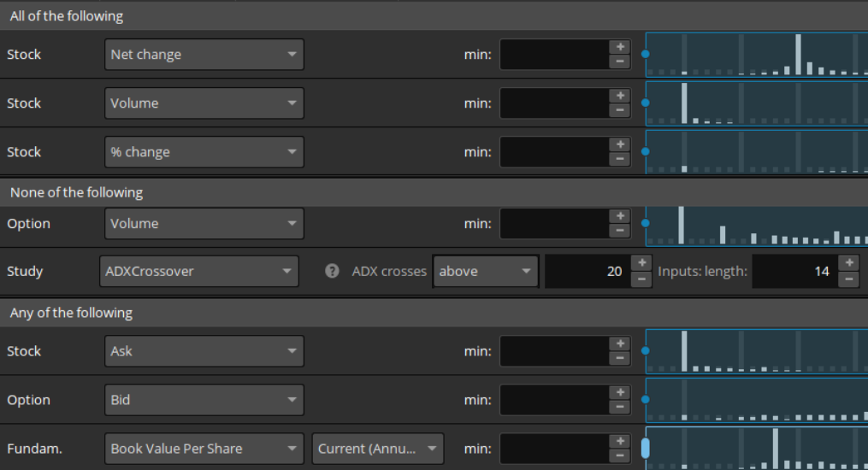
Task: Click the Stock Volume histogram range handle
Action: (x=646, y=103)
